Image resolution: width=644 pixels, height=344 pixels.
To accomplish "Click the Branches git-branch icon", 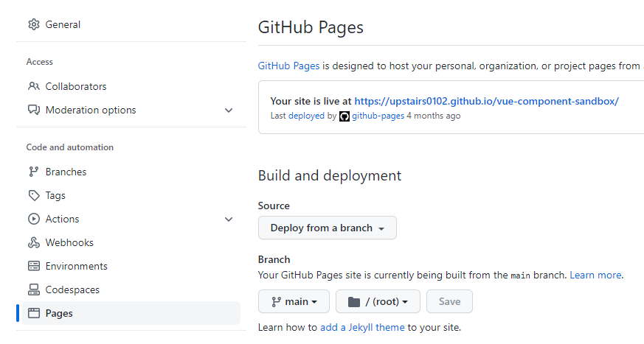I will [x=33, y=172].
